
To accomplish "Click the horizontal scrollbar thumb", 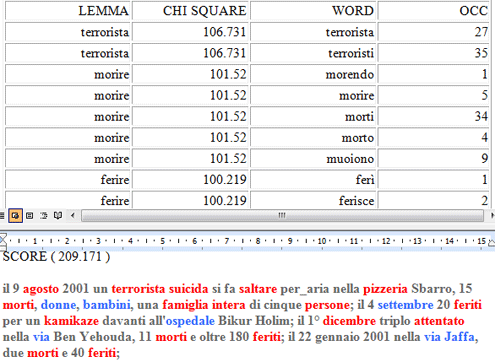I will (x=282, y=216).
